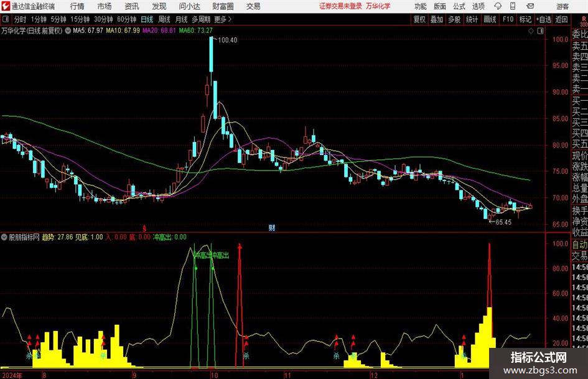
Task: Open the mail envelope icon
Action: pyautogui.click(x=530, y=6)
